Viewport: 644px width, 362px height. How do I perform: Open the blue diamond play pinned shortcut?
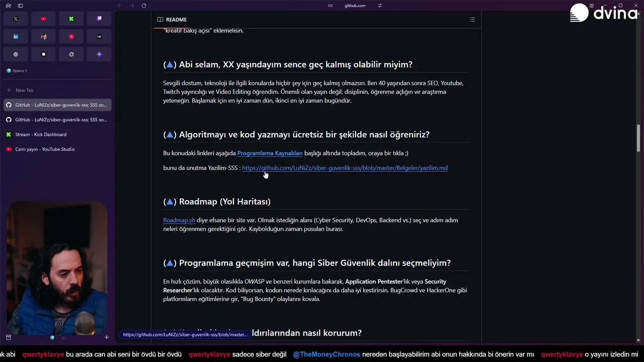(x=99, y=54)
